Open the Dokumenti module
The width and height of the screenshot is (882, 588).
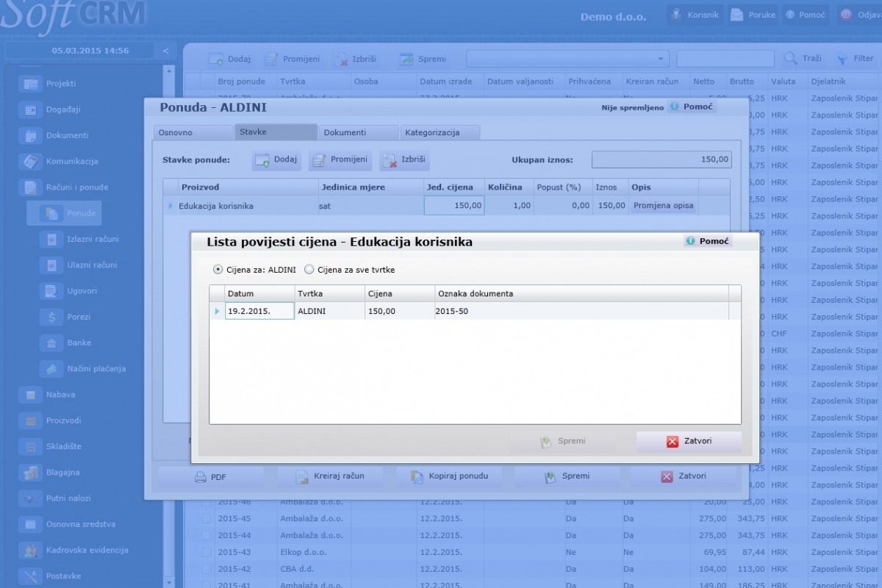54,135
